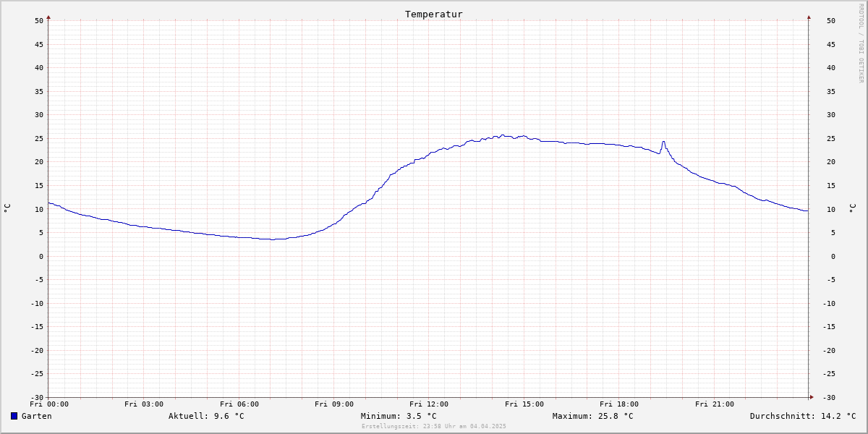Image resolution: width=868 pixels, height=434 pixels.
Task: Click the "Minimum: 3.5 °C" readout
Action: 399,416
